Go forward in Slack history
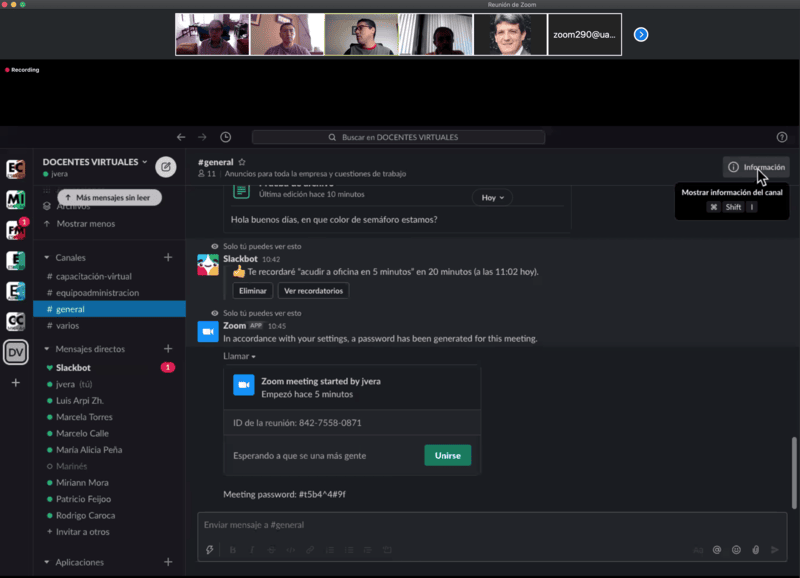Viewport: 800px width, 578px height. (x=202, y=137)
